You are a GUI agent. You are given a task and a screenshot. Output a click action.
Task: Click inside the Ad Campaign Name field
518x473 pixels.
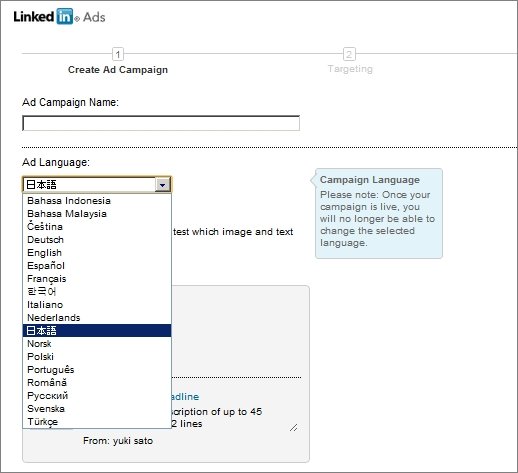(x=161, y=123)
